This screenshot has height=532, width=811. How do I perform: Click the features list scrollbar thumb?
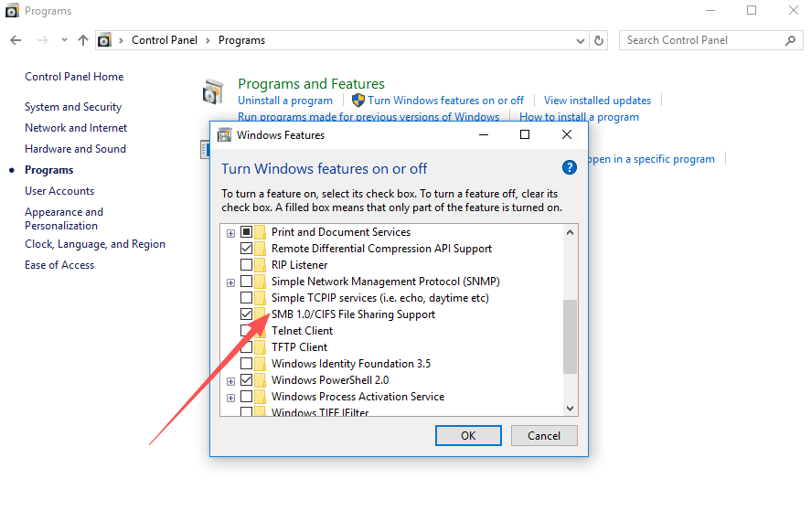(570, 336)
